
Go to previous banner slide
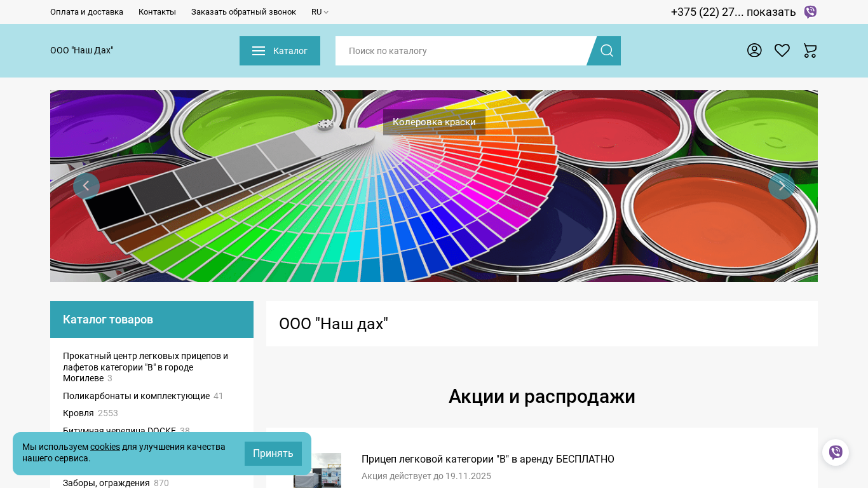coord(86,186)
